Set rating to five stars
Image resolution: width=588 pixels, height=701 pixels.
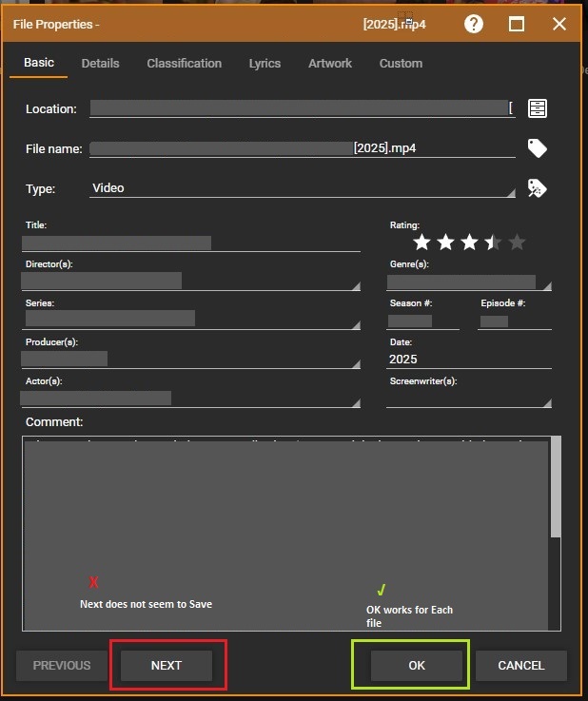pos(517,243)
